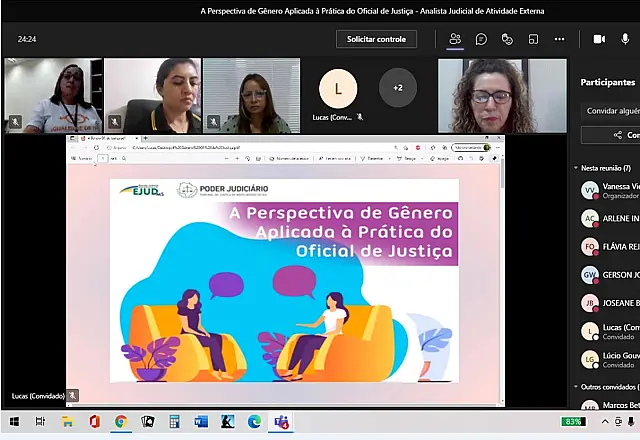Screen dimensions: 640x440
Task: Open a new tab in shared browser
Action: coord(145,139)
